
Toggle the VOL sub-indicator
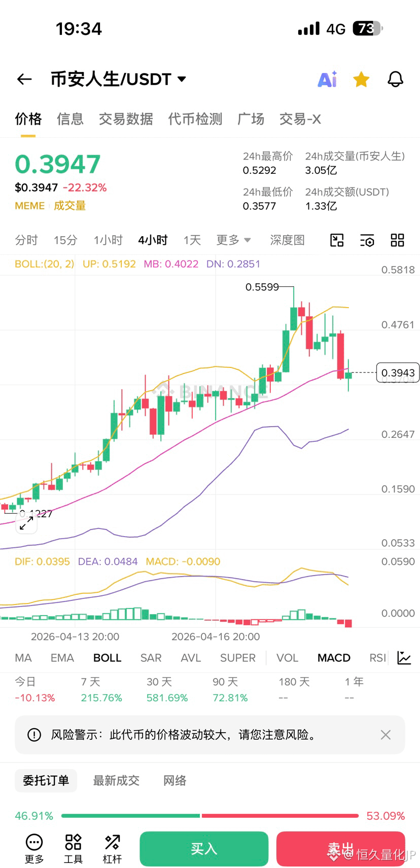point(287,658)
